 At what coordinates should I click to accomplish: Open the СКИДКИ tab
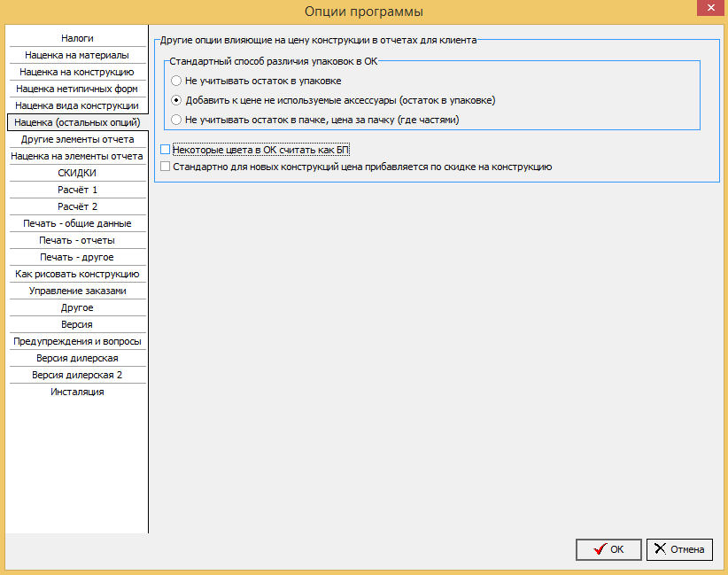click(77, 173)
